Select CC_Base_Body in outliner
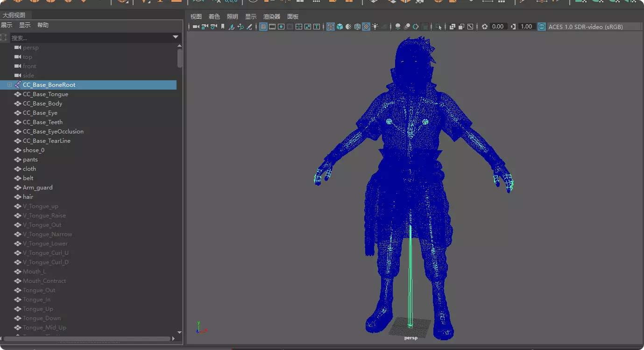This screenshot has width=644, height=350. click(42, 104)
